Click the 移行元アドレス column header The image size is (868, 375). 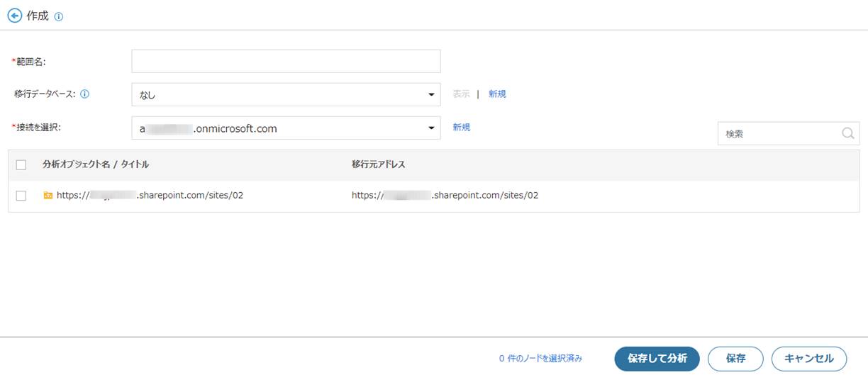pyautogui.click(x=378, y=164)
